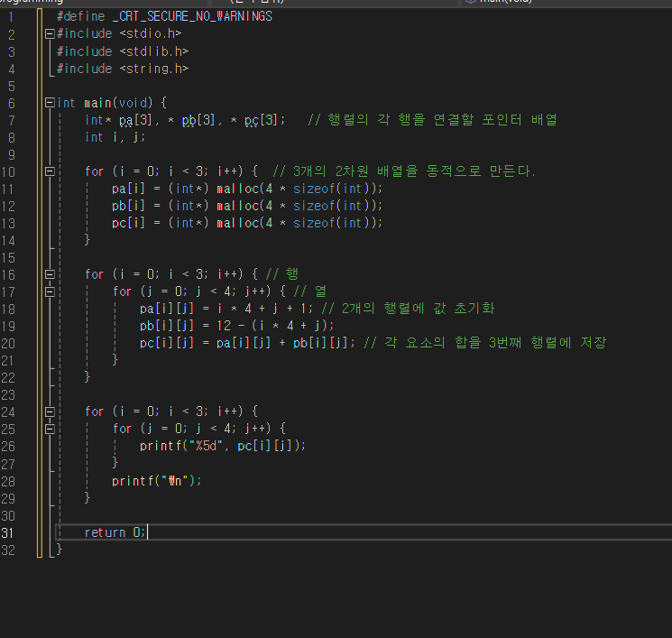The width and height of the screenshot is (672, 638).
Task: Click the closing brace on line 32
Action: (60, 550)
